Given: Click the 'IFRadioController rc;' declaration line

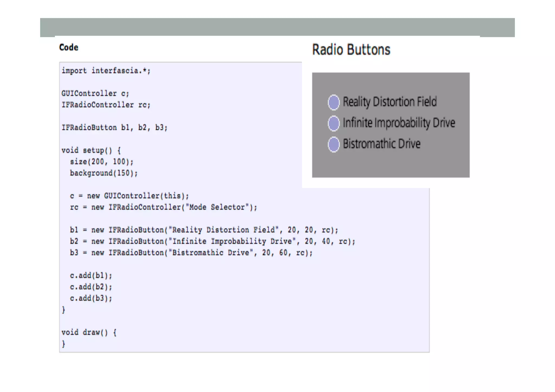Looking at the screenshot, I should (106, 105).
